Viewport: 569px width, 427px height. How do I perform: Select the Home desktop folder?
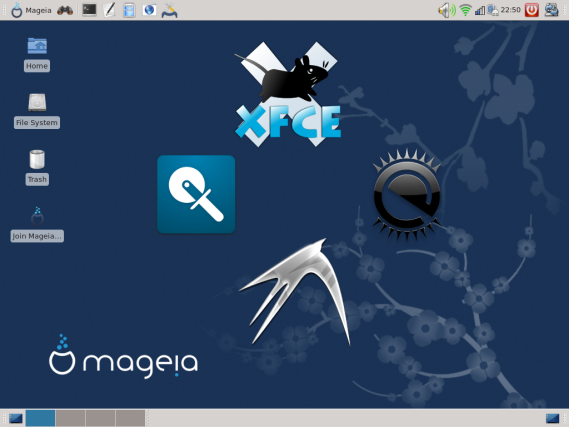coord(37,54)
